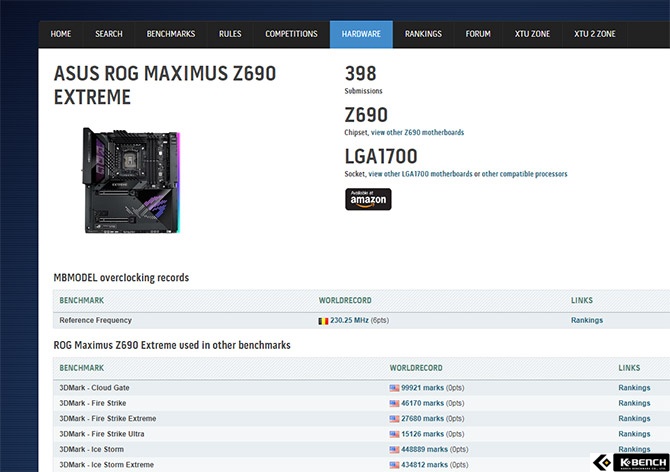The width and height of the screenshot is (670, 472).
Task: Click US flag beside 448889 marks
Action: 394,449
